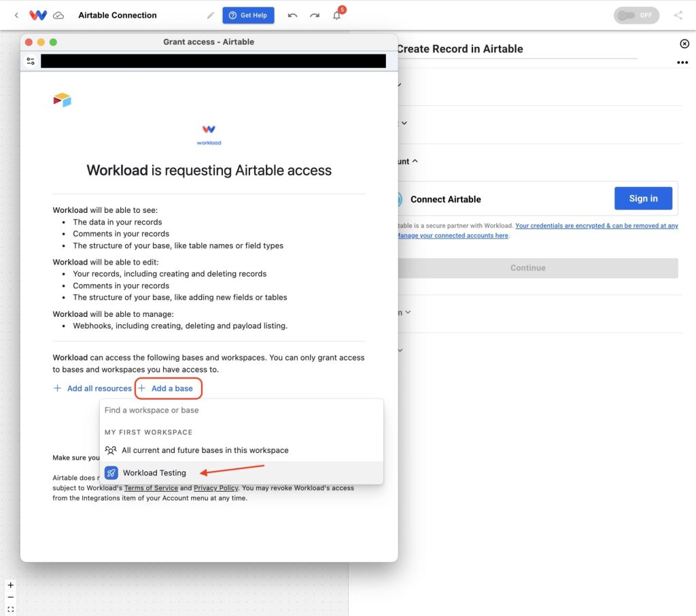Minimize the Grant access popup window
The width and height of the screenshot is (696, 616).
point(41,42)
